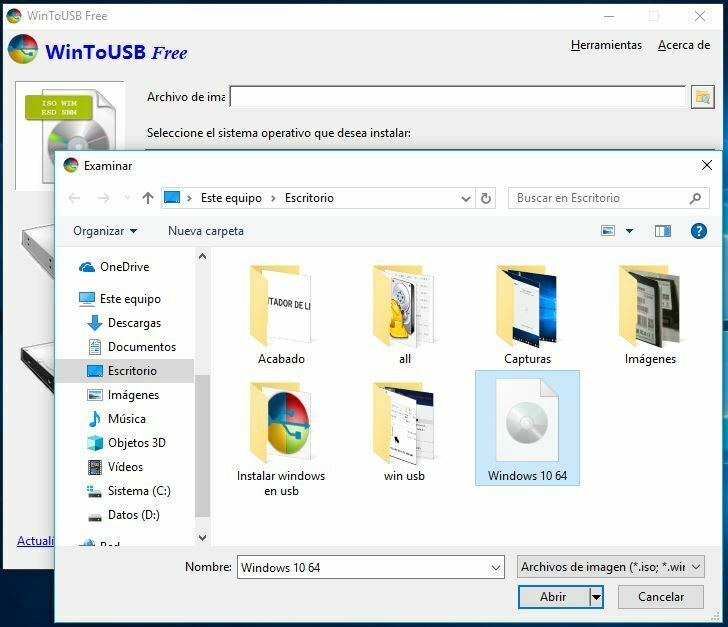
Task: Open the Acerca de menu
Action: click(x=684, y=45)
